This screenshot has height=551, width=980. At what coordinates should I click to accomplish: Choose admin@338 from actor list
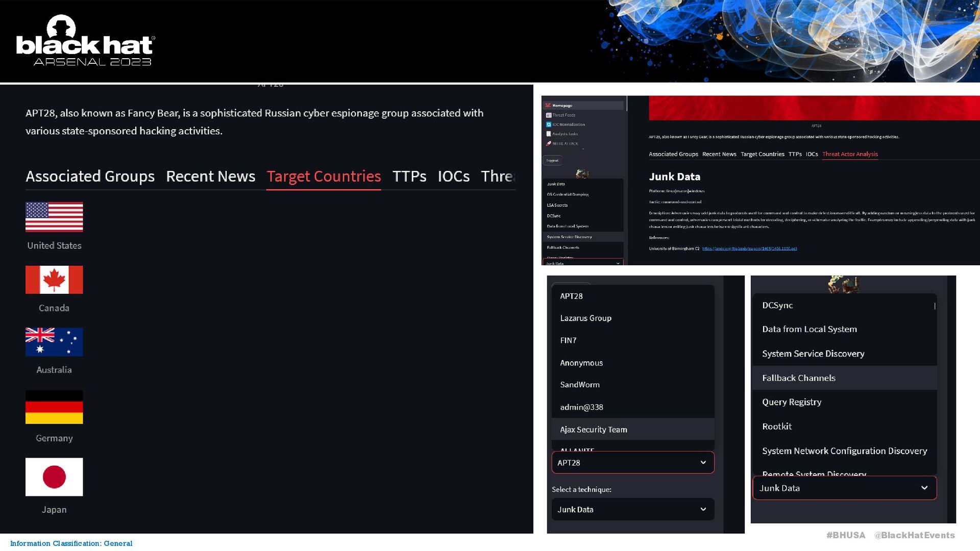[x=633, y=407]
